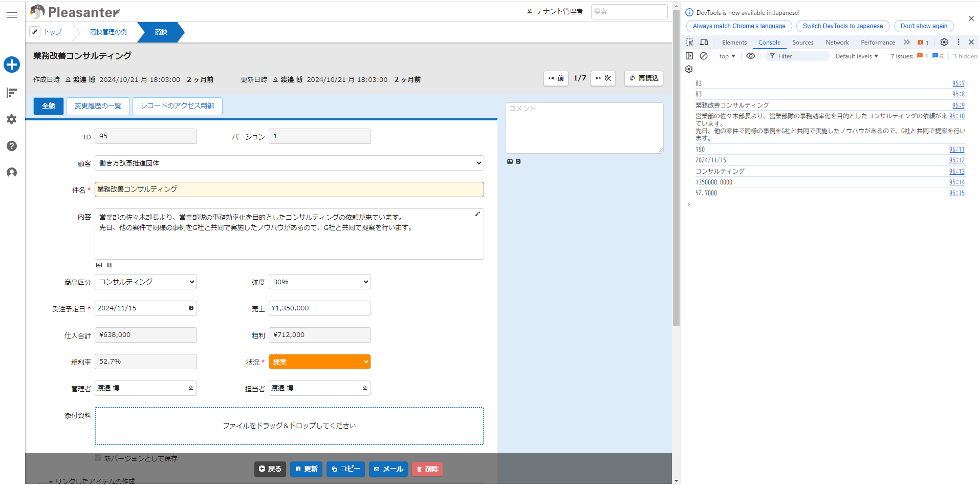This screenshot has width=980, height=485.
Task: Open the console 'top' context dropdown
Action: (x=727, y=56)
